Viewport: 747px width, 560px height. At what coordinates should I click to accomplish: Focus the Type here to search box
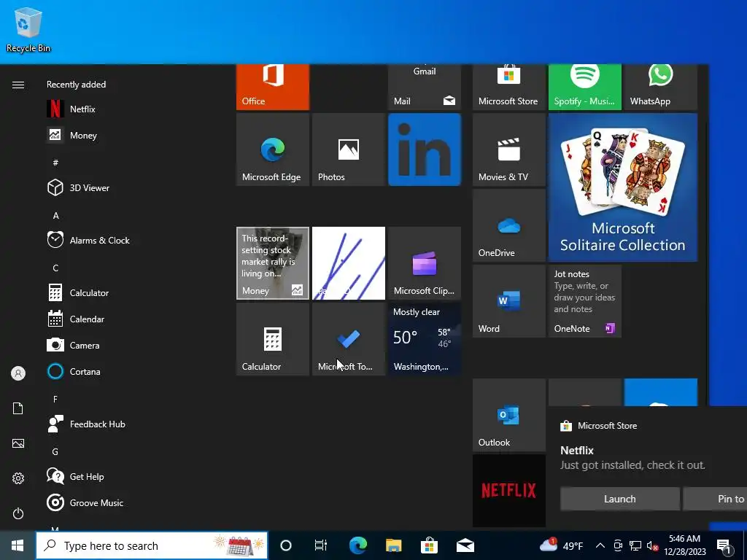pyautogui.click(x=152, y=545)
